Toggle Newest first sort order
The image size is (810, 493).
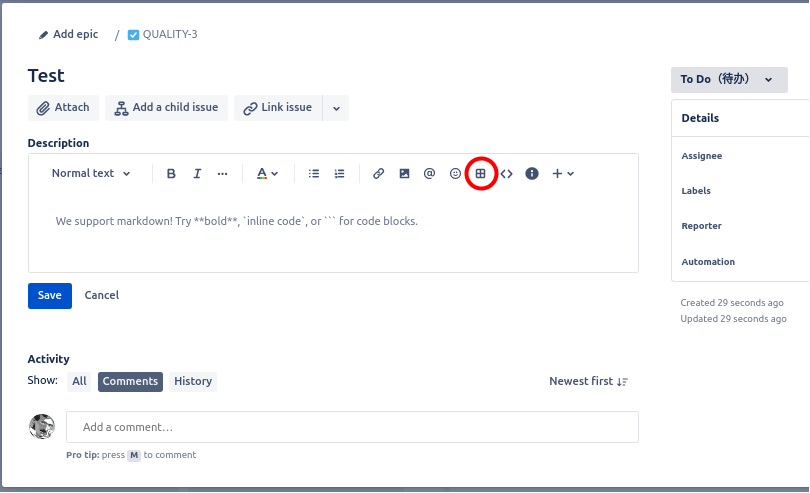588,381
